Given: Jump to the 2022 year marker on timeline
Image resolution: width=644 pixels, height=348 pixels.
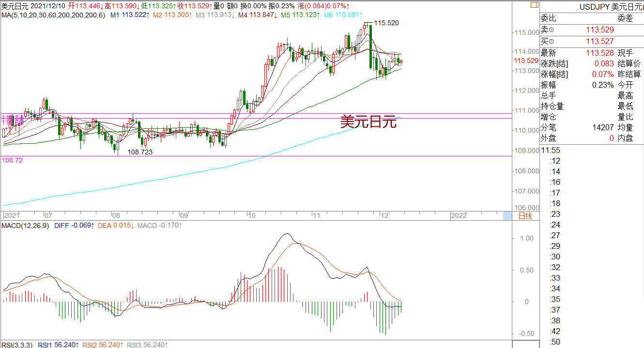Looking at the screenshot, I should point(459,215).
